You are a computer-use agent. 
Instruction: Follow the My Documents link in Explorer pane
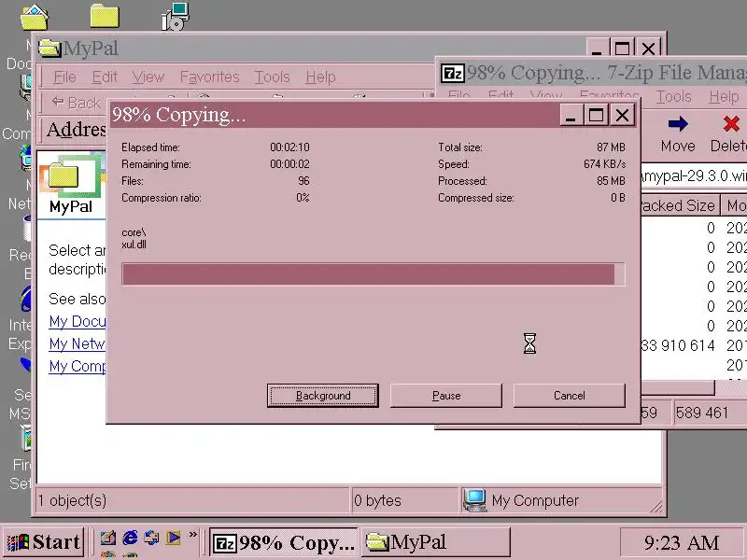point(78,321)
